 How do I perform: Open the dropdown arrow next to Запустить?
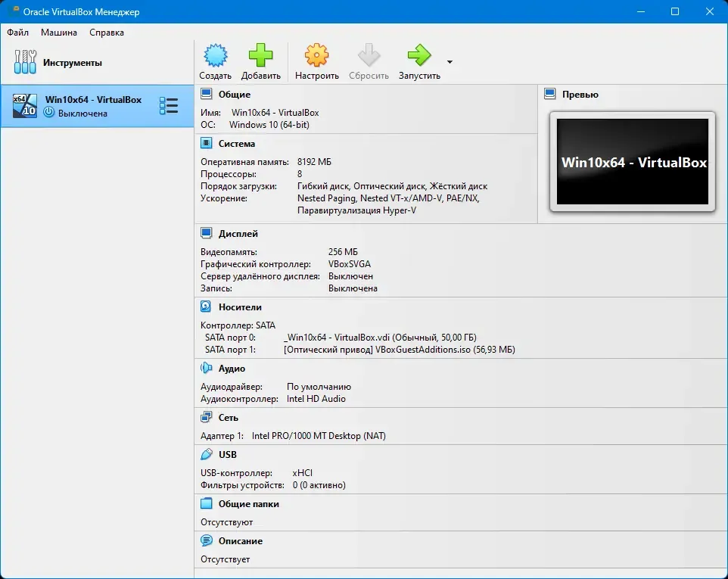pyautogui.click(x=450, y=62)
